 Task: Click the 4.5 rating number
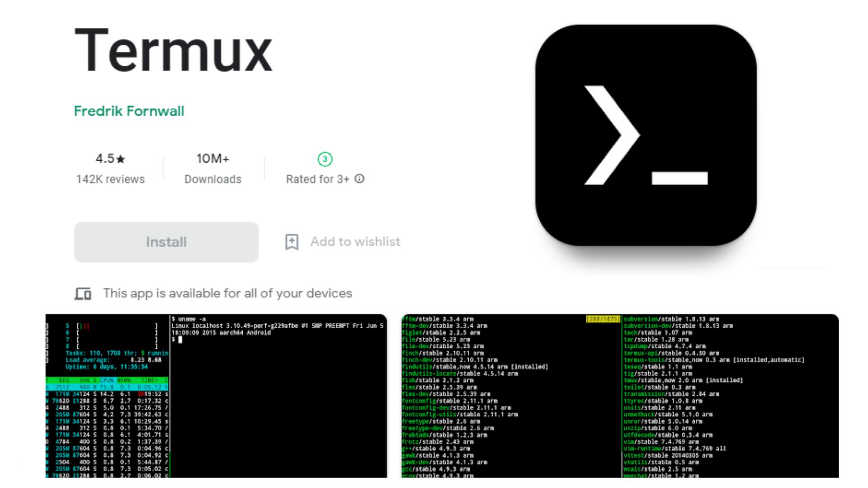pos(105,159)
